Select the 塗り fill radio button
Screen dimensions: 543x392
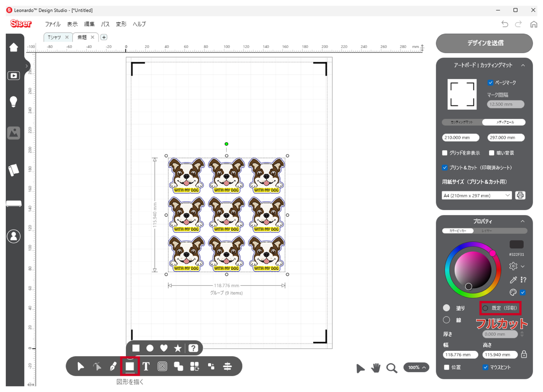[447, 308]
